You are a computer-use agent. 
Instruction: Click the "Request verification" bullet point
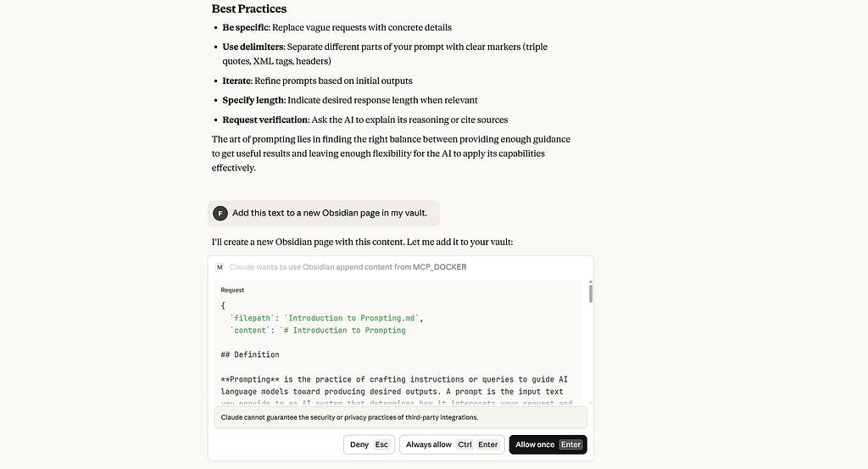click(x=365, y=120)
